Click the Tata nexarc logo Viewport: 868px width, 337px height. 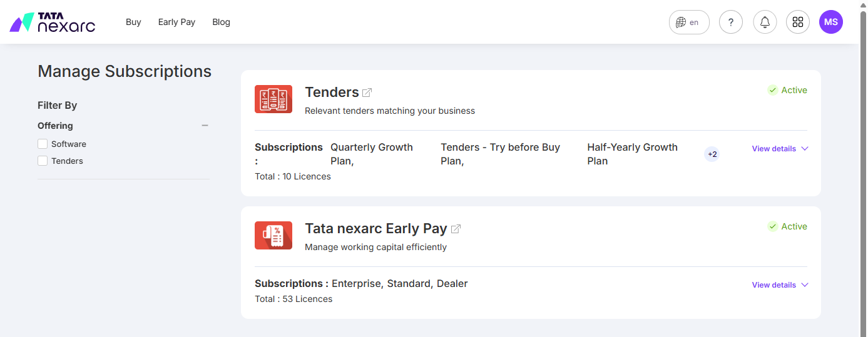(53, 22)
